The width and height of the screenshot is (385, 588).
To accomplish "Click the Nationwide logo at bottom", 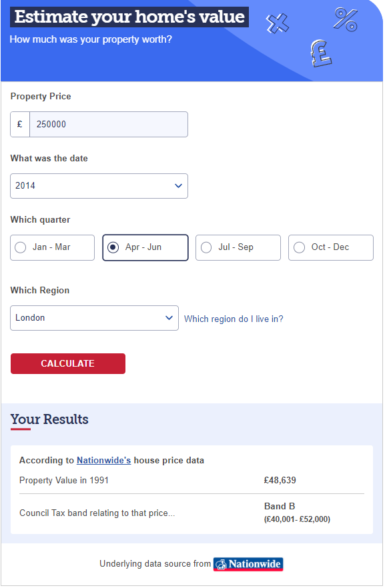I will point(248,565).
